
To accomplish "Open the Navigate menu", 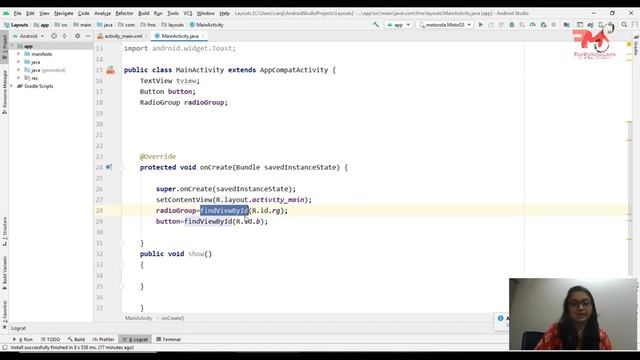I will (x=64, y=13).
